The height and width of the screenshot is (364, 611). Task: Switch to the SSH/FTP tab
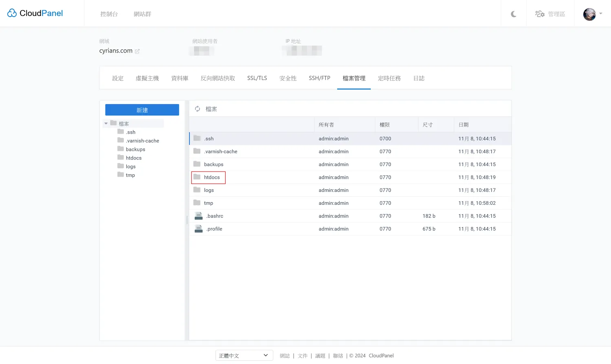tap(319, 78)
